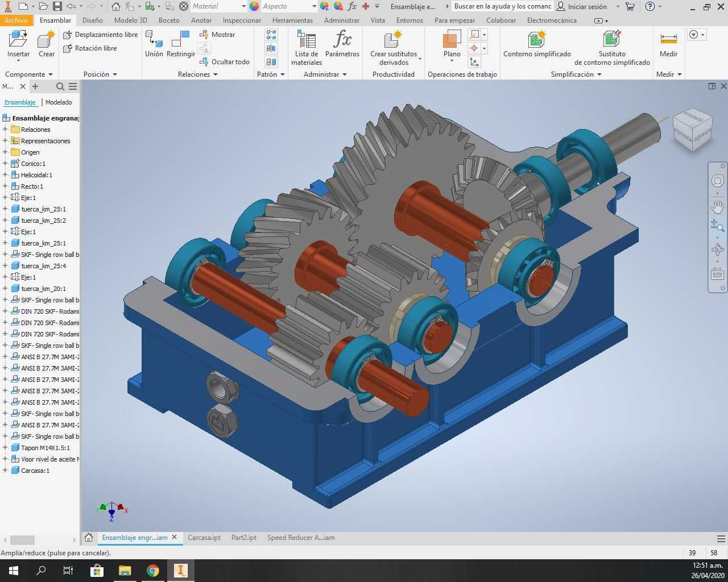Expand the Carcasa:1 tree node
This screenshot has width=728, height=582.
tap(5, 471)
